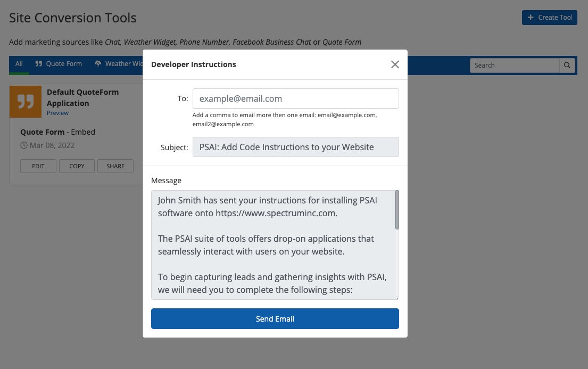Select the Weather Widget tab
The width and height of the screenshot is (588, 369).
click(x=118, y=64)
